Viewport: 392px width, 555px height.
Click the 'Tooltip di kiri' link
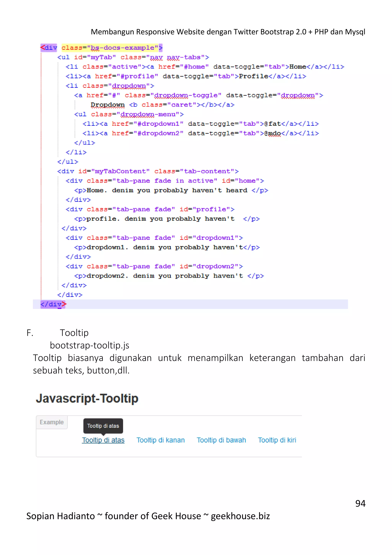(277, 440)
